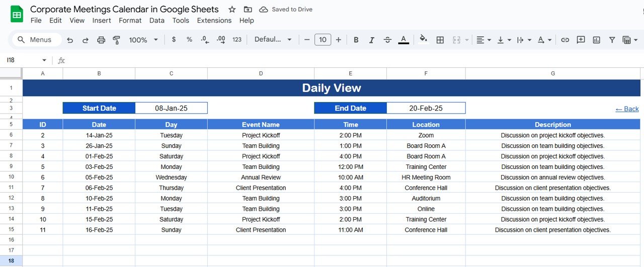Toggle italic formatting
The height and width of the screenshot is (267, 644).
click(x=372, y=40)
